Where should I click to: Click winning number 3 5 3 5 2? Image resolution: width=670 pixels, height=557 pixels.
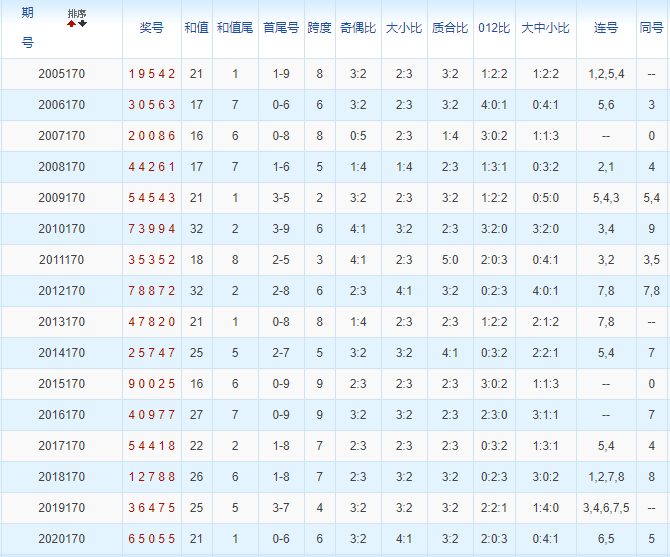[x=152, y=260]
